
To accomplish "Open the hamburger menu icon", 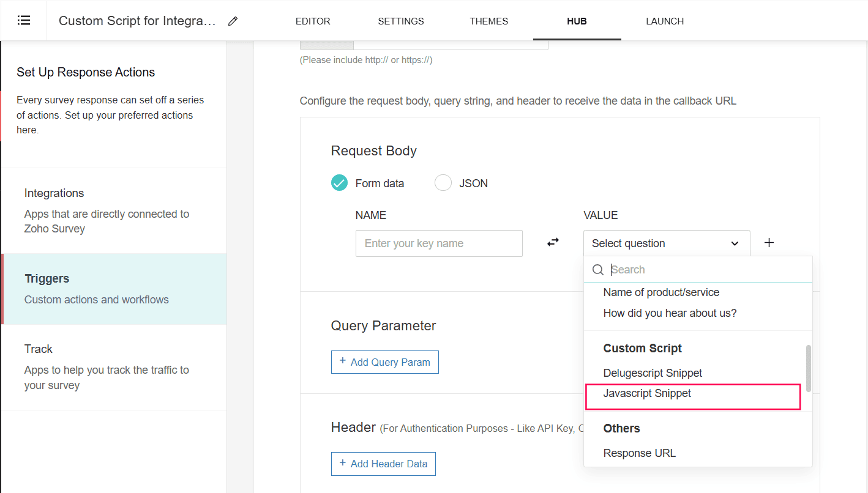I will pyautogui.click(x=24, y=21).
